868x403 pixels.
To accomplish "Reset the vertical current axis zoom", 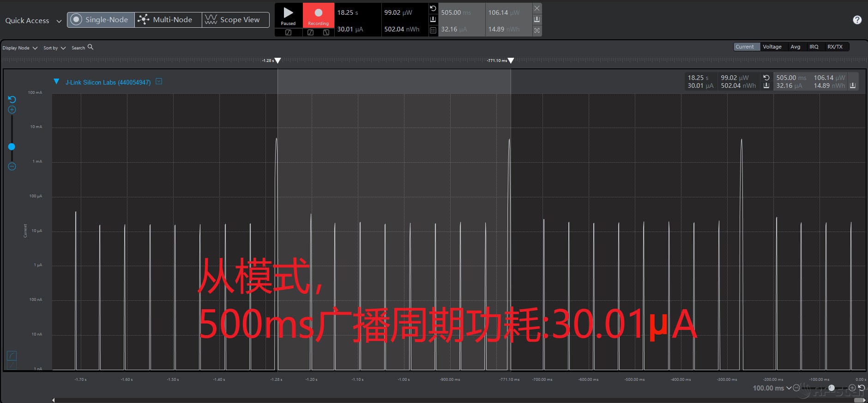I will 12,99.
